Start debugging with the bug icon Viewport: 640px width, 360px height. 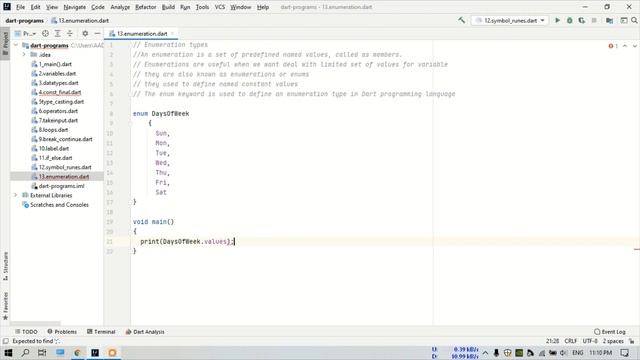tap(569, 20)
